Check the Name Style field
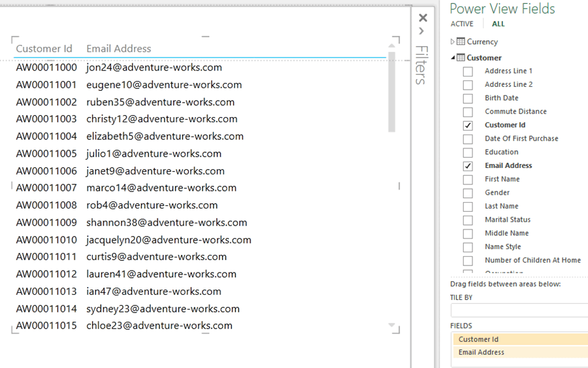 click(x=468, y=247)
